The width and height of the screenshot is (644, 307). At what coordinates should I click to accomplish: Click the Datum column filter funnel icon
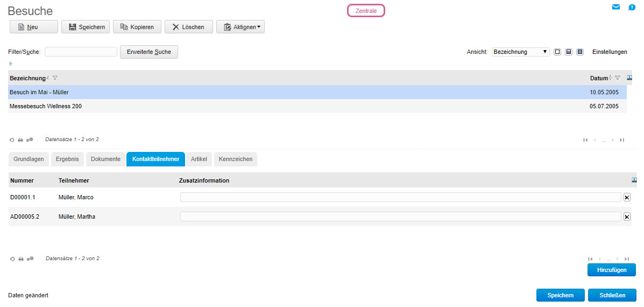pyautogui.click(x=617, y=78)
